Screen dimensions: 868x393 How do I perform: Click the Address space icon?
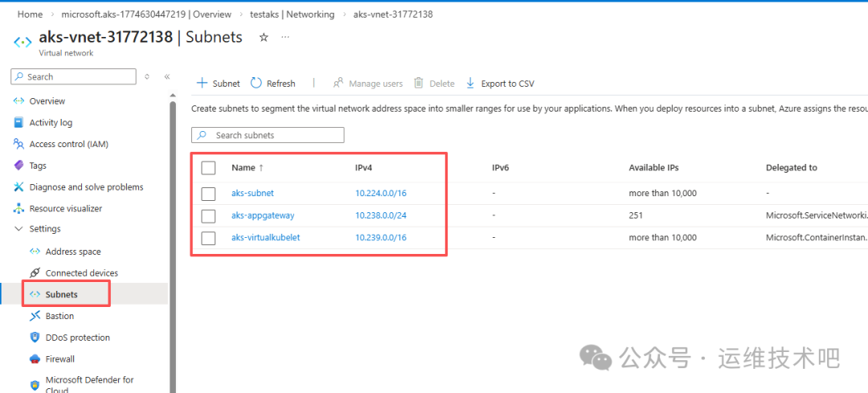point(35,252)
